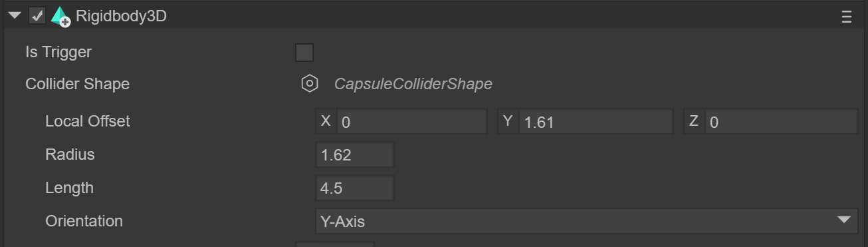Image resolution: width=868 pixels, height=247 pixels.
Task: Click the Local Offset Z input field
Action: (x=782, y=122)
